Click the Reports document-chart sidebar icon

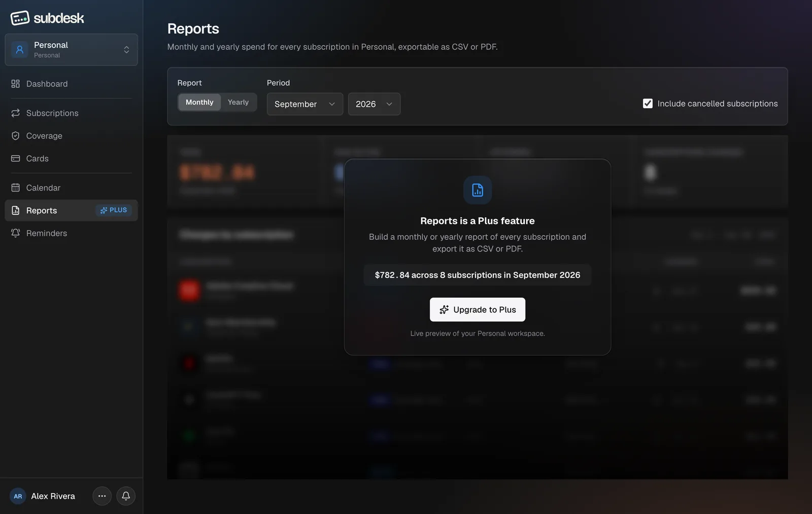tap(16, 210)
